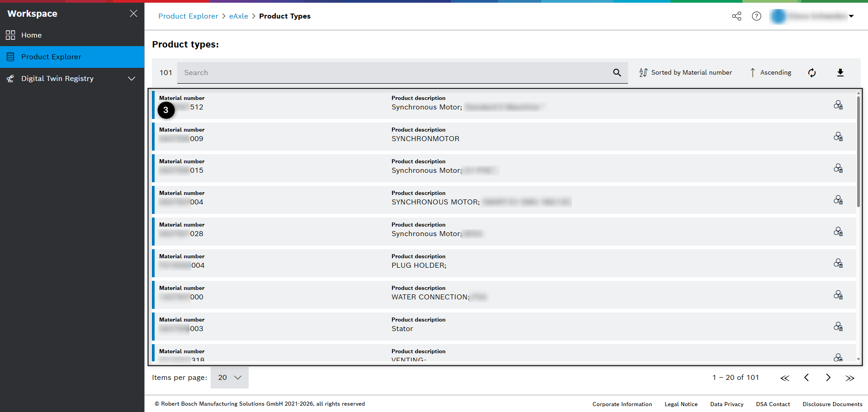Viewport: 868px width, 412px height.
Task: Refresh the product types list
Action: 812,73
